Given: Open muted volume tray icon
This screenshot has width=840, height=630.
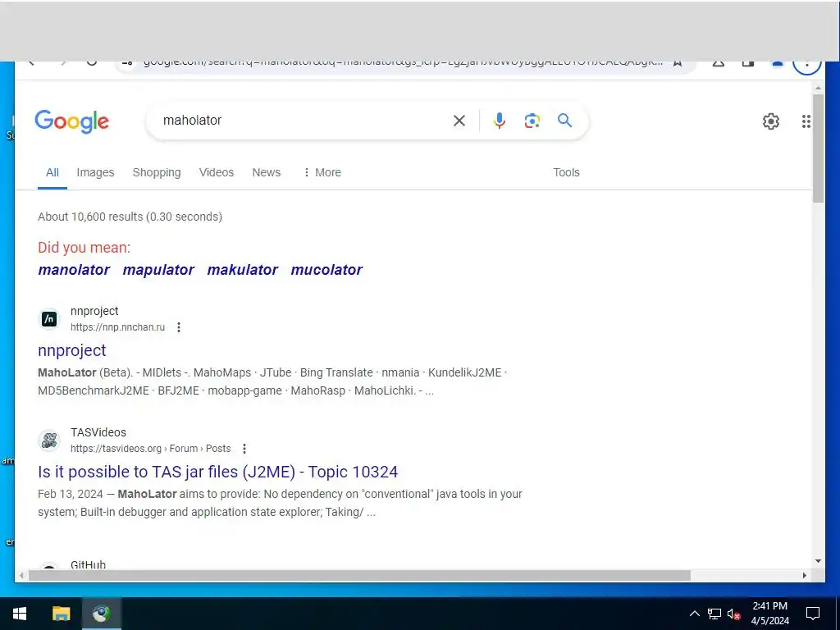Looking at the screenshot, I should coord(734,614).
